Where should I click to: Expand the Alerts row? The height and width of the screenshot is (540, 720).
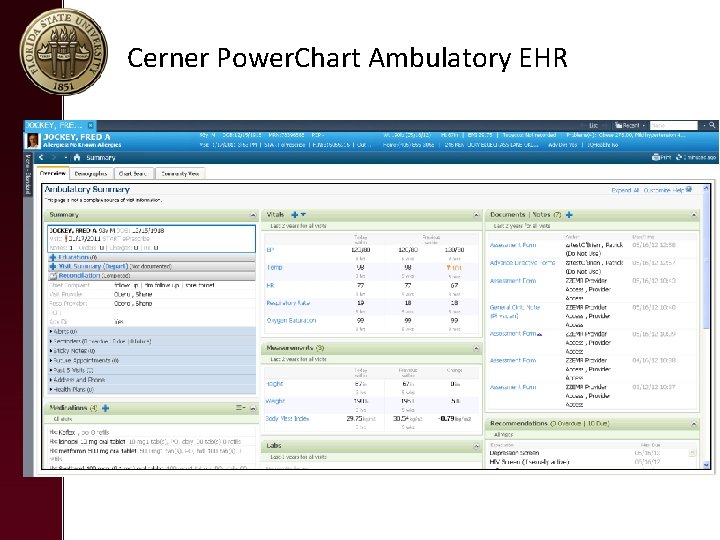tap(152, 331)
